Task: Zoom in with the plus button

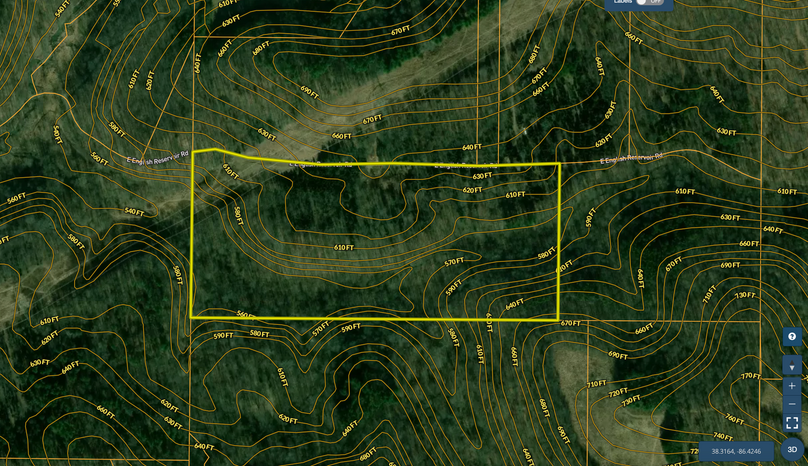Action: [792, 386]
